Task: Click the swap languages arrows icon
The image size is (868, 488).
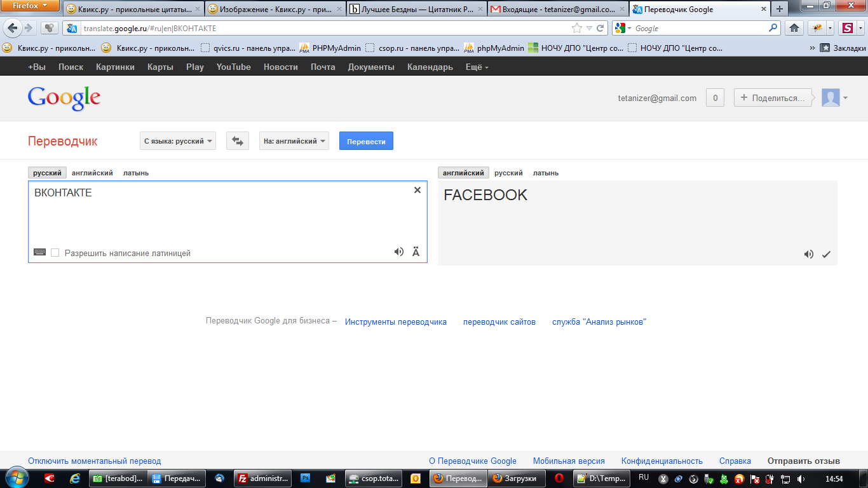Action: tap(238, 141)
